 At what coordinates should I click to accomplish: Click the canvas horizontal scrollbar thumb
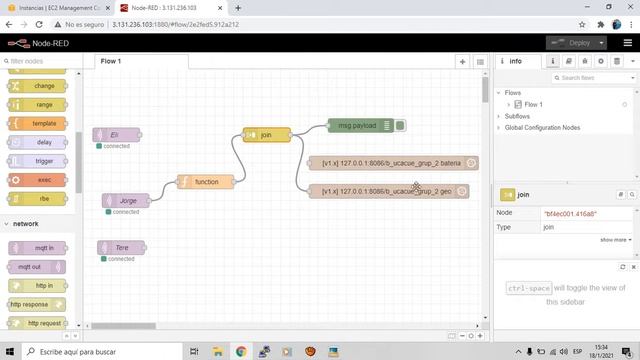[x=123, y=326]
